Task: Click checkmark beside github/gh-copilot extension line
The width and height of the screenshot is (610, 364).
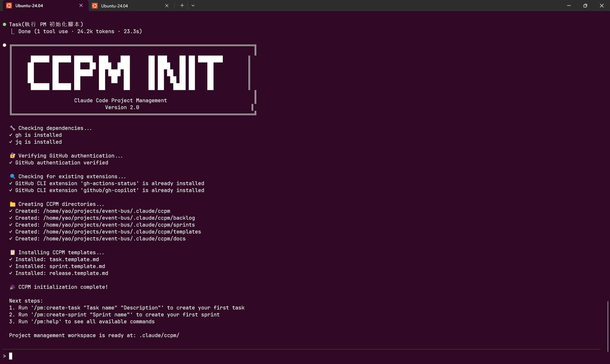Action: coord(11,190)
